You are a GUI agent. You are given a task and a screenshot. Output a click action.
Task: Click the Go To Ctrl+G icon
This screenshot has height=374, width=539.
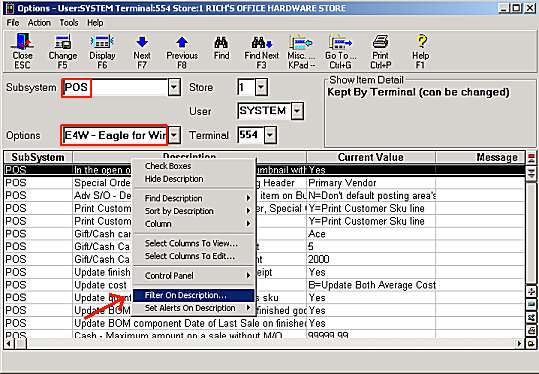[x=340, y=51]
